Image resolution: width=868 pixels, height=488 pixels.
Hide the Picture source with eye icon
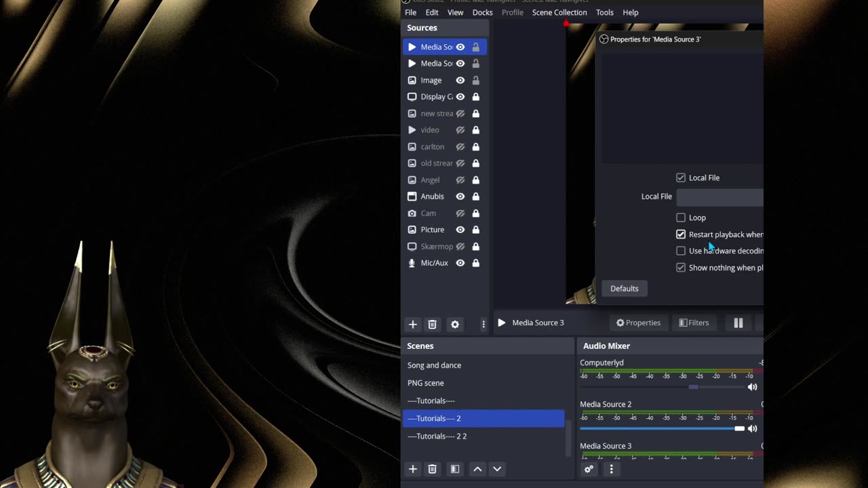460,230
